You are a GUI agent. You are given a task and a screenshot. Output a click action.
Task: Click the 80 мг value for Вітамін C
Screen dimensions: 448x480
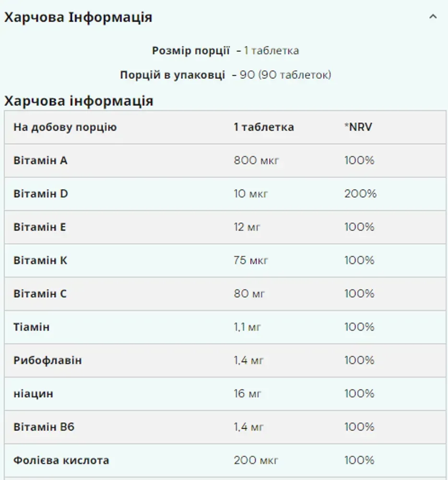coord(249,294)
